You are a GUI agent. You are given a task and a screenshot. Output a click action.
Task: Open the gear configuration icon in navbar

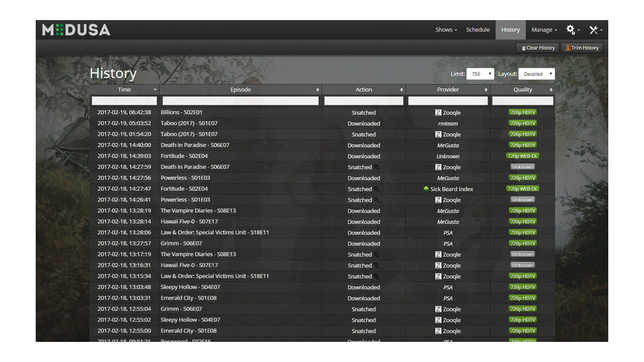[x=571, y=30]
